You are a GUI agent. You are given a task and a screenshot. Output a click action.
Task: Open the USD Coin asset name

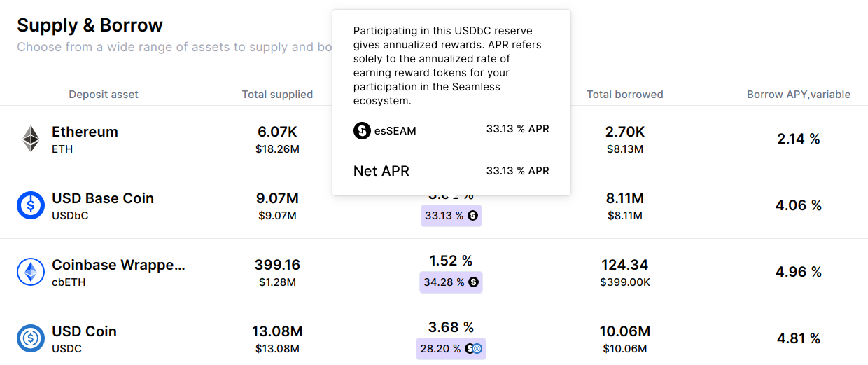coord(84,331)
